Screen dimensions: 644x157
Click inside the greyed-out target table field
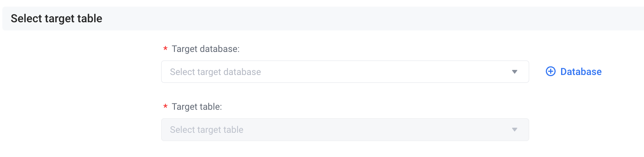345,130
